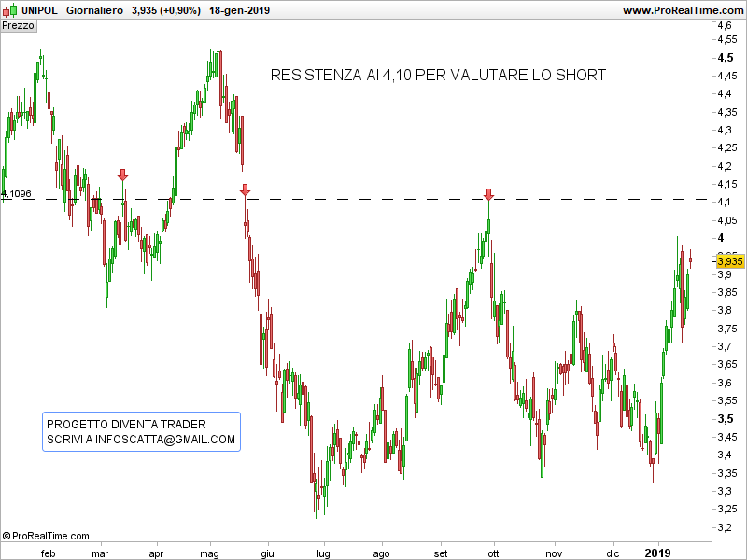
Task: Click the Giornaliero timeframe label
Action: pyautogui.click(x=94, y=10)
